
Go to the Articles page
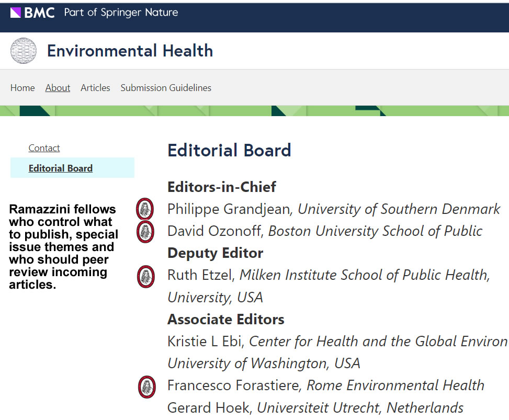95,88
